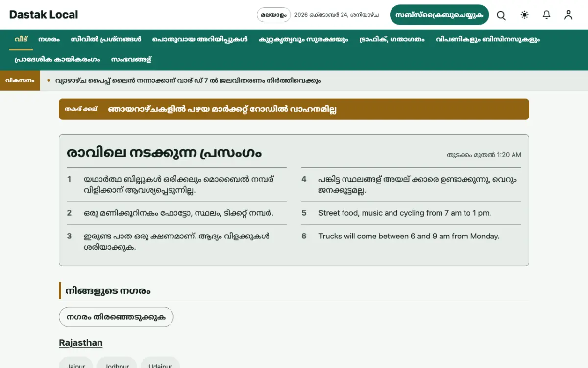Screen dimensions: 588x368
Task: Click the സബ്സ്ക്രൈബുചെയ്യുക subscribe button
Action: click(440, 15)
